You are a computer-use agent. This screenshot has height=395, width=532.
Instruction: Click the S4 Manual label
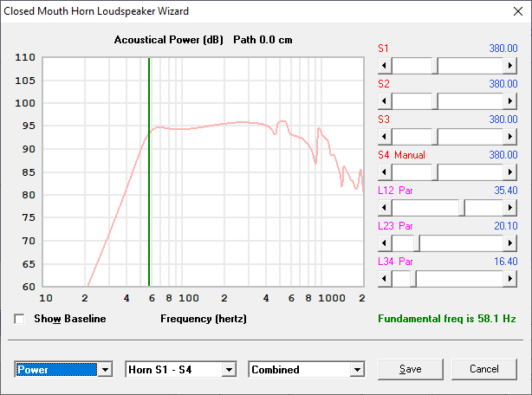coord(401,155)
